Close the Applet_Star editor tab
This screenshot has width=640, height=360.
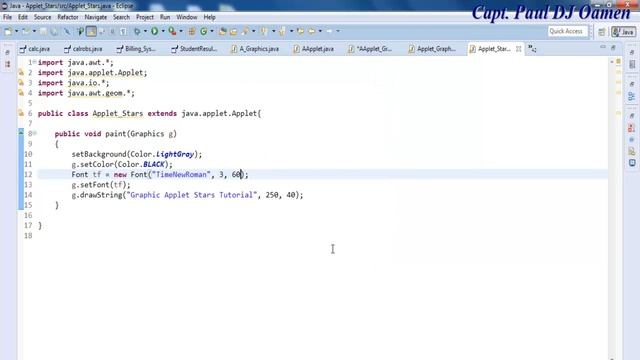click(518, 49)
